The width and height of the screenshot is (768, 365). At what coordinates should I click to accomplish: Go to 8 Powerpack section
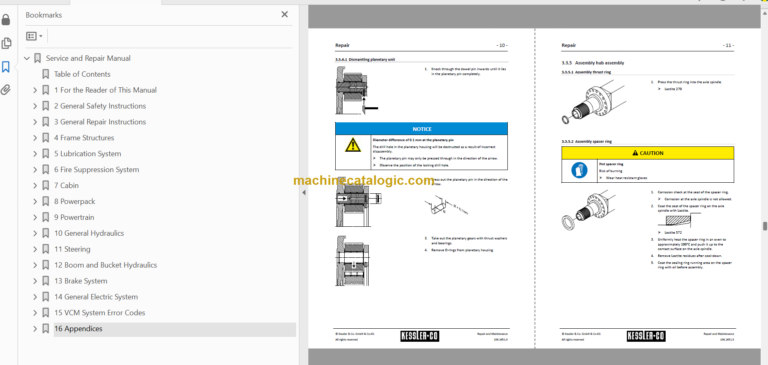coord(74,201)
